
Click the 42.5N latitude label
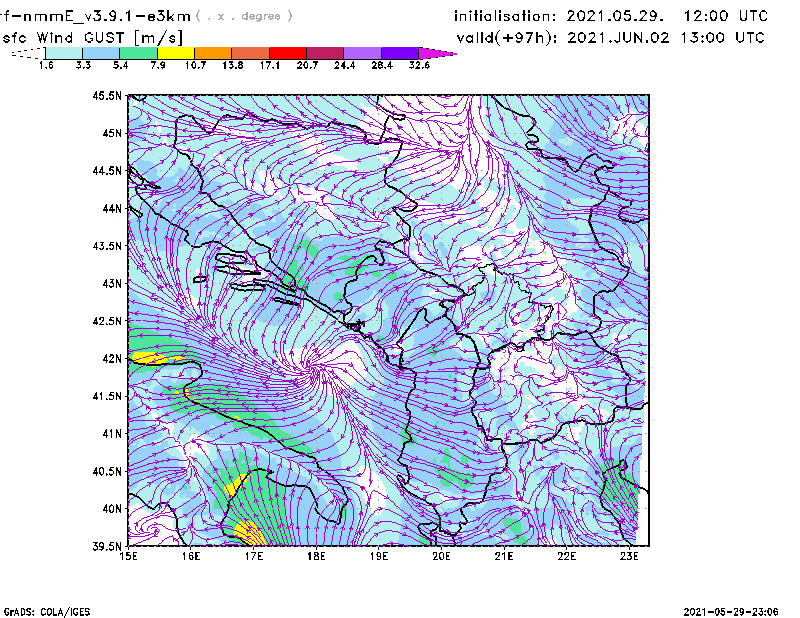click(107, 321)
